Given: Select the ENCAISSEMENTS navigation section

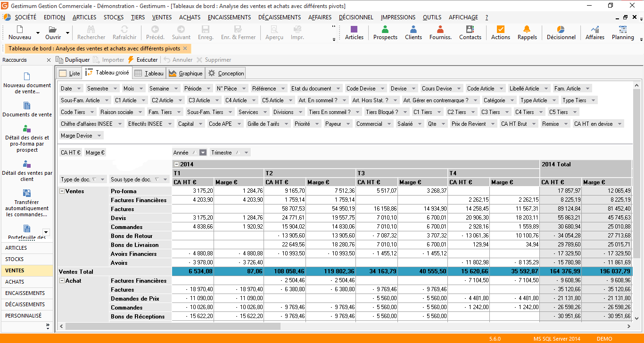Looking at the screenshot, I should coord(27,293).
